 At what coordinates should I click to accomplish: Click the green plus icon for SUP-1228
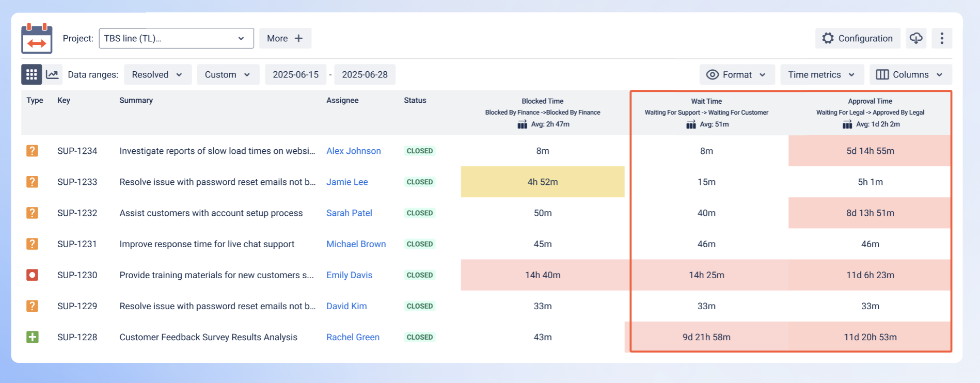click(x=32, y=337)
